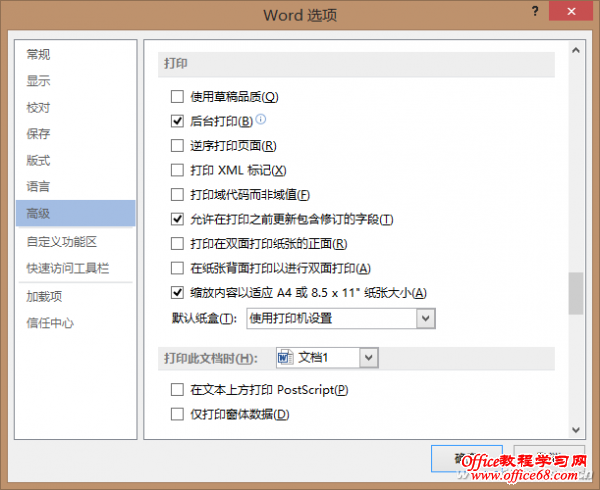Uncheck 后台打印 option
This screenshot has height=490, width=600.
[177, 121]
